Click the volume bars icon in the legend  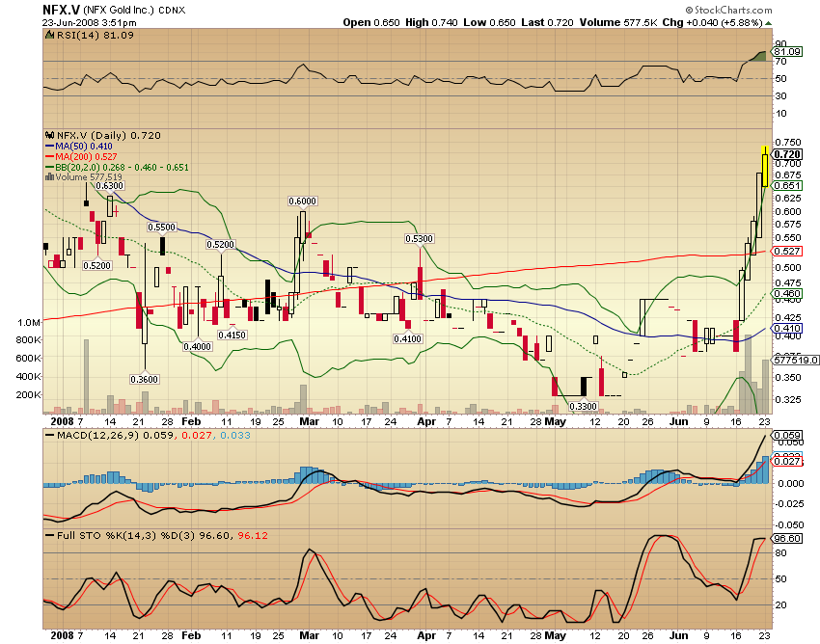tap(49, 176)
